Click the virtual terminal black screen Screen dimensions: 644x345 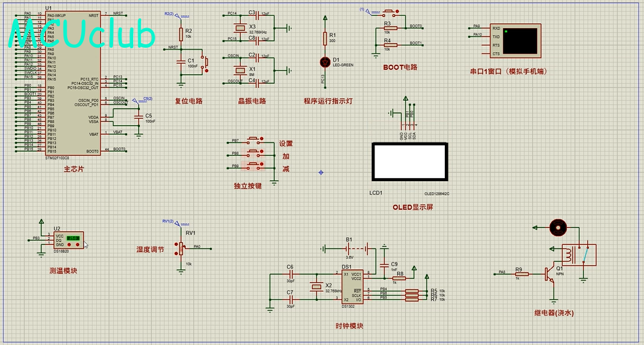pyautogui.click(x=520, y=41)
